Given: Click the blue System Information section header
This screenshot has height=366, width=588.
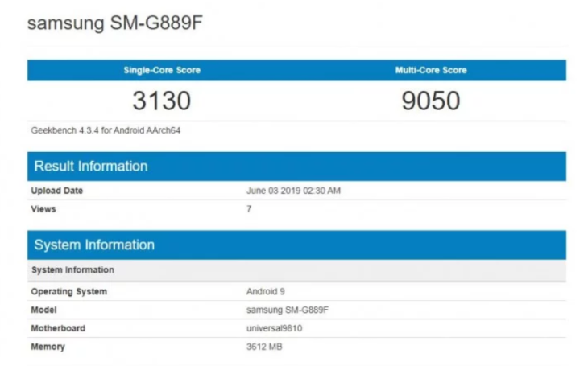Looking at the screenshot, I should pyautogui.click(x=93, y=245).
